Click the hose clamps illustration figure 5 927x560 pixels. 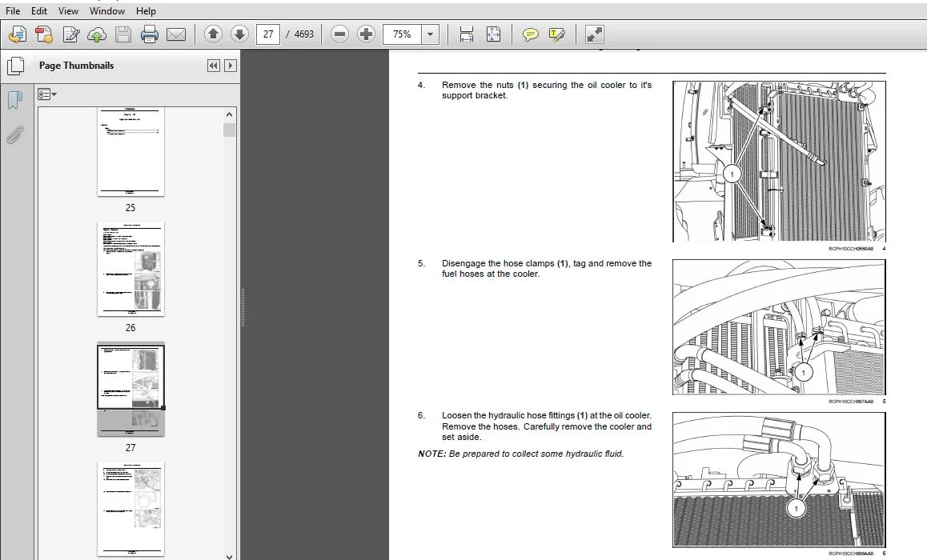pos(779,327)
